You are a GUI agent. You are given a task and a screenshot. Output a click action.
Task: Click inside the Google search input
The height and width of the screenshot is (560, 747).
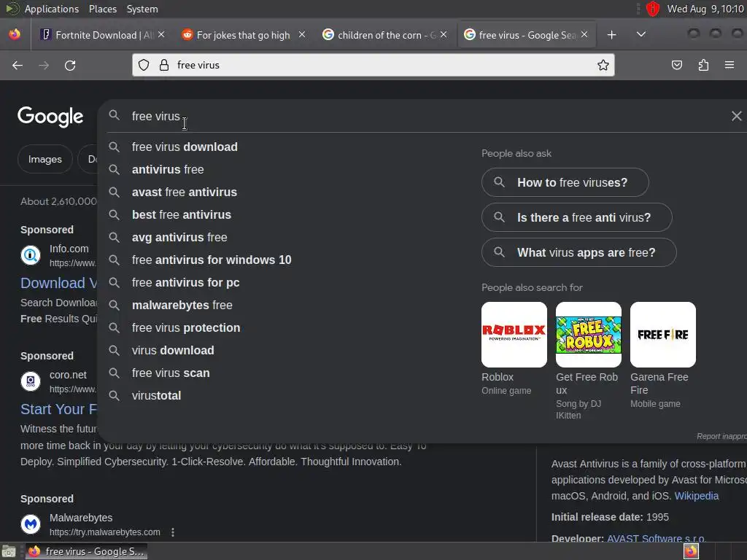coord(424,116)
